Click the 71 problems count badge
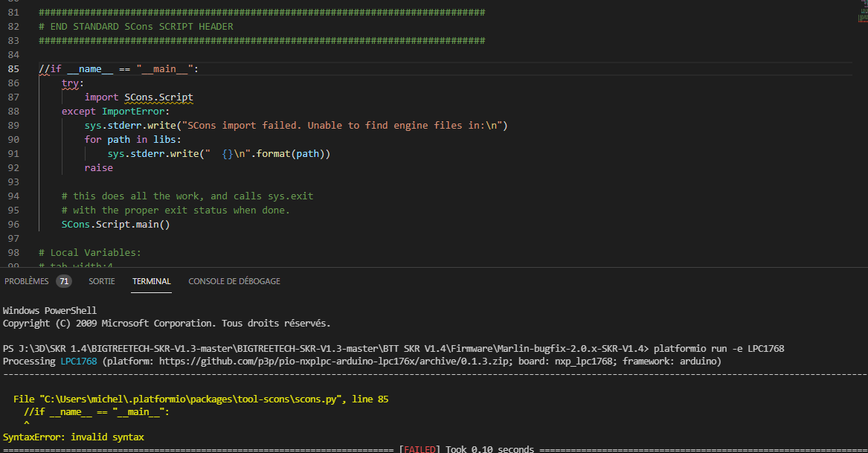Image resolution: width=868 pixels, height=453 pixels. click(64, 281)
